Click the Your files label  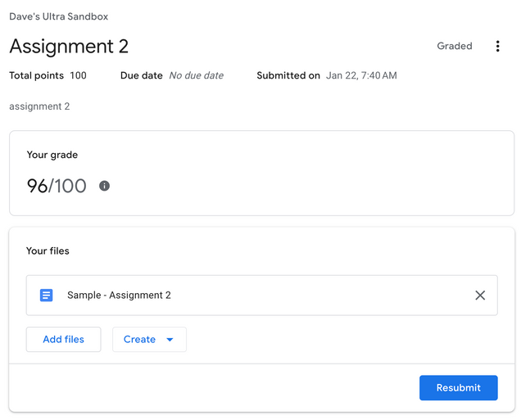click(x=48, y=251)
